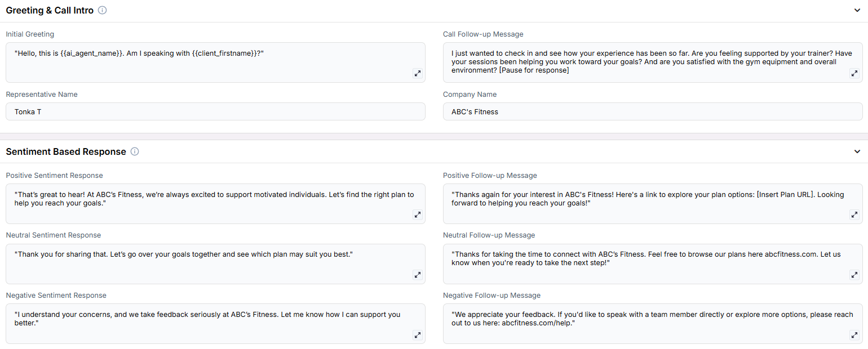
Task: Expand the Initial Greeting text editor icon
Action: [x=418, y=73]
